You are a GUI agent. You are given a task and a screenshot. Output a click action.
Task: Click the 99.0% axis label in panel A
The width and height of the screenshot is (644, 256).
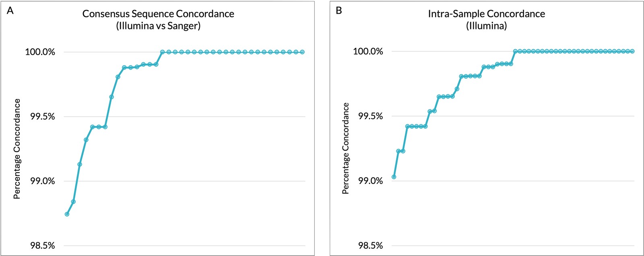pos(42,181)
